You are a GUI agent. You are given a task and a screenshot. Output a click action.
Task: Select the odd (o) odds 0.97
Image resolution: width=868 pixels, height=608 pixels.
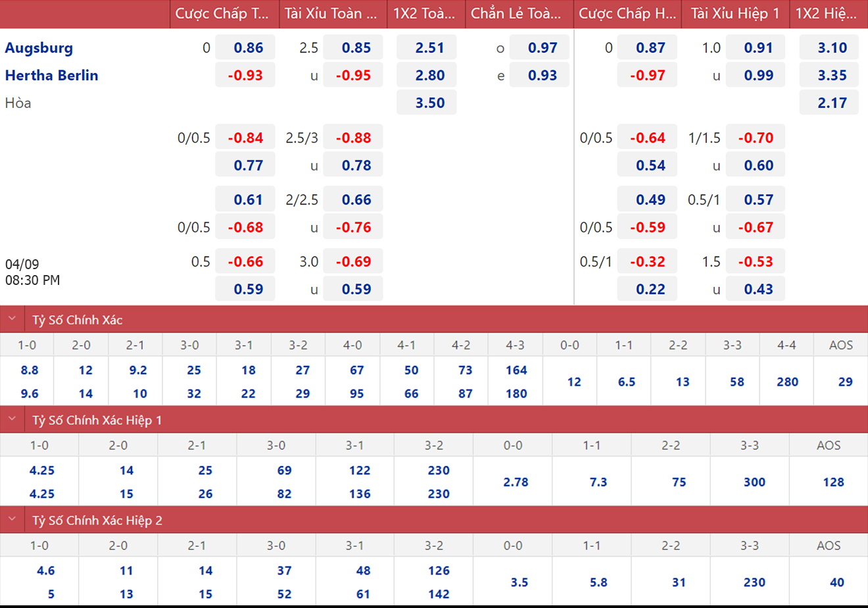(x=542, y=48)
